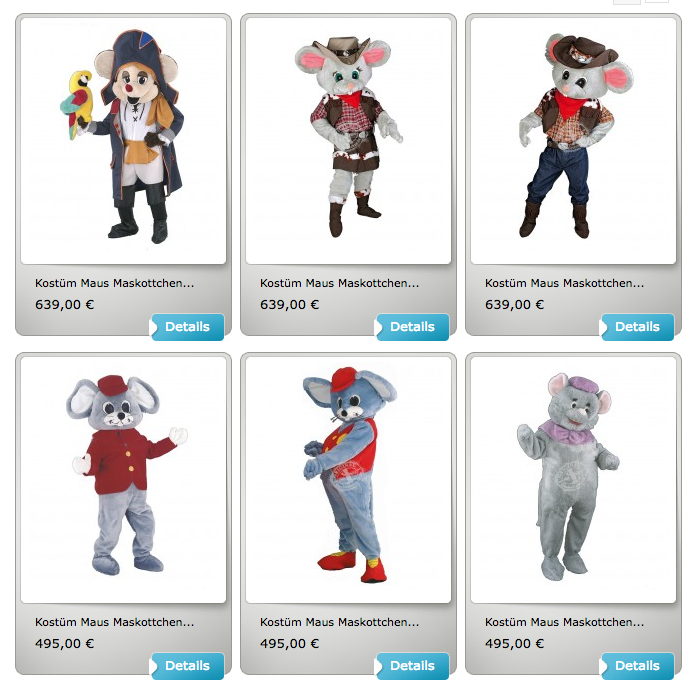Select the cowgirl mouse in skirt image
Viewport: 693px width, 686px height.
tap(348, 141)
